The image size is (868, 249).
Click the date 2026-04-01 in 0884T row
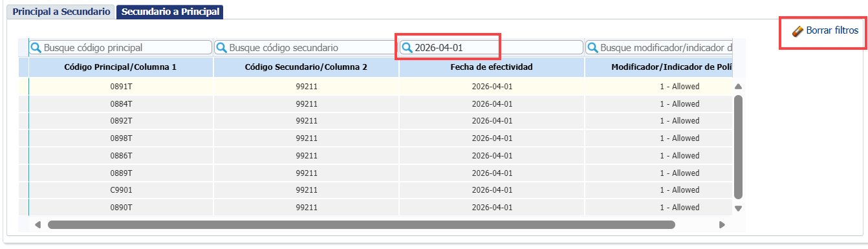click(x=492, y=103)
